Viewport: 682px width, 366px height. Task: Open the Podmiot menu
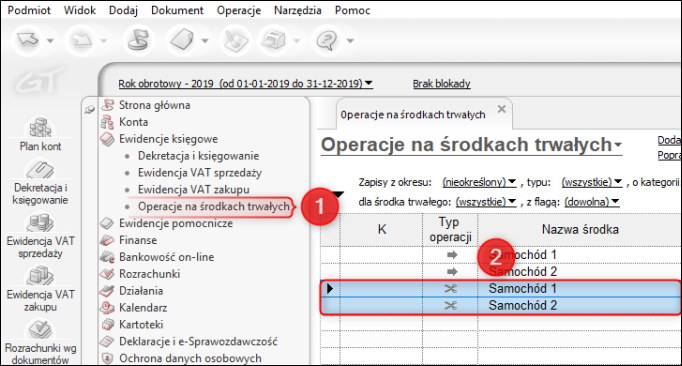point(29,10)
